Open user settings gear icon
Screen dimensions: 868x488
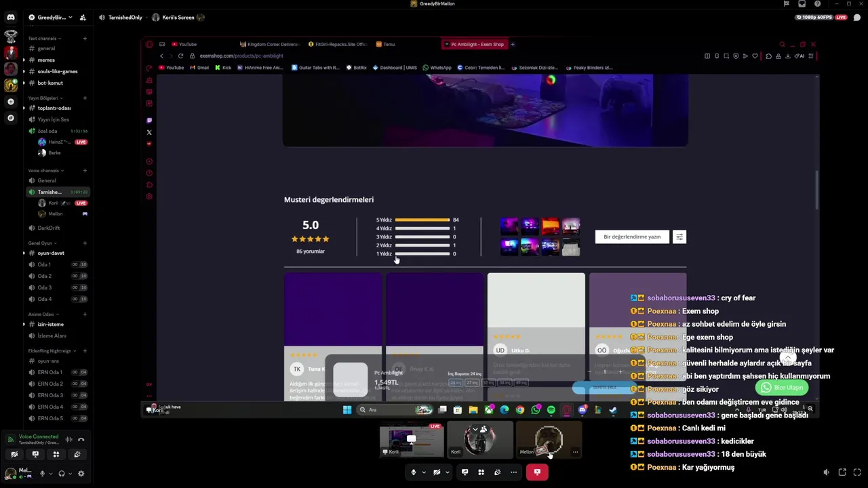pyautogui.click(x=81, y=474)
